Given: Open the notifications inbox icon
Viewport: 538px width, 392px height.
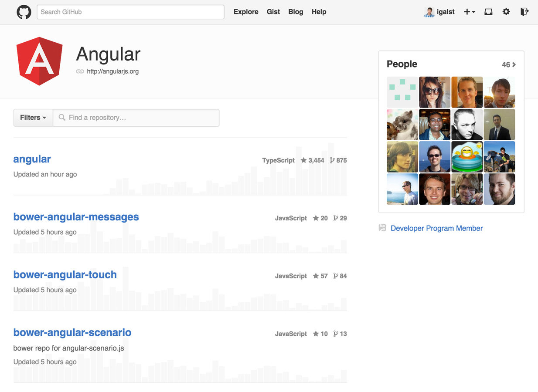Looking at the screenshot, I should click(488, 12).
